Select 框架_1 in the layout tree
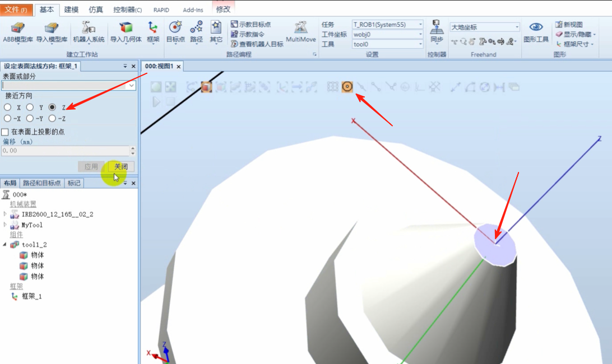Screen dimensions: 612x364 point(31,296)
